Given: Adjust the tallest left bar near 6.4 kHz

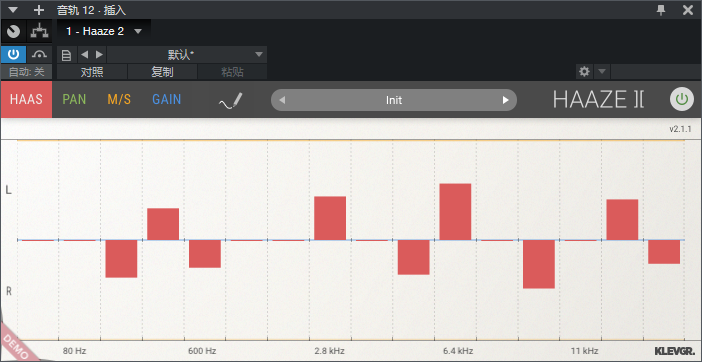Looking at the screenshot, I should pos(455,212).
